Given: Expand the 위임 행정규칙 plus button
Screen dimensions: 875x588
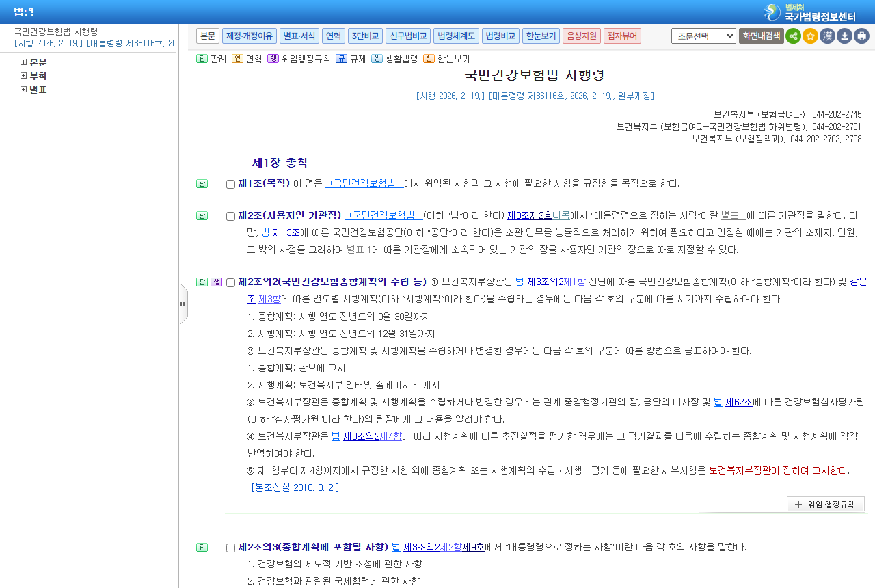Looking at the screenshot, I should 826,505.
